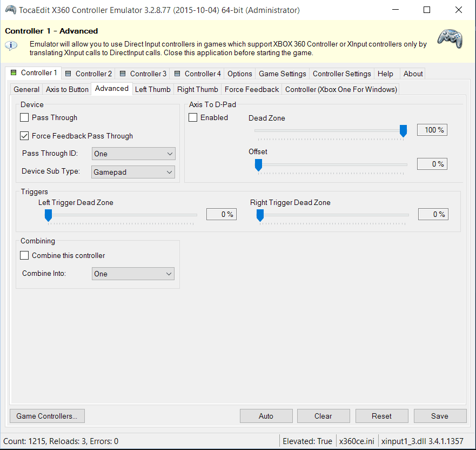476x450 pixels.
Task: Click the Right Trigger Dead Zone slider
Action: (332, 215)
